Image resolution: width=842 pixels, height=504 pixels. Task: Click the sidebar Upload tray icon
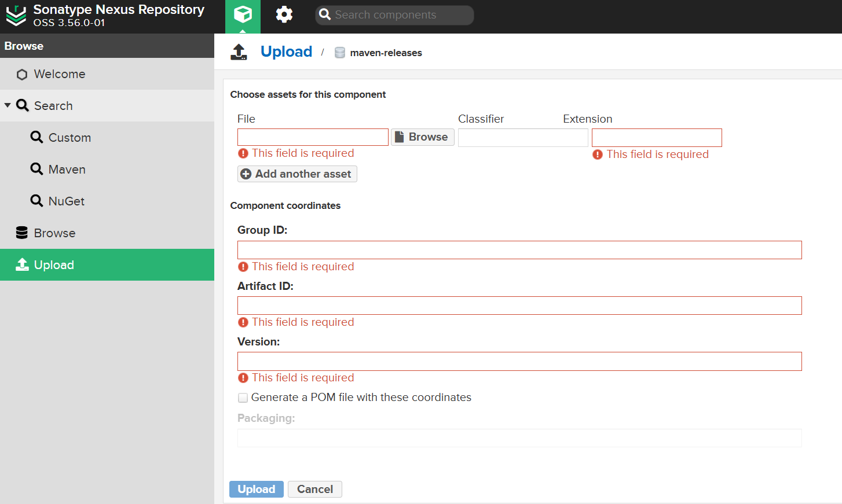22,264
